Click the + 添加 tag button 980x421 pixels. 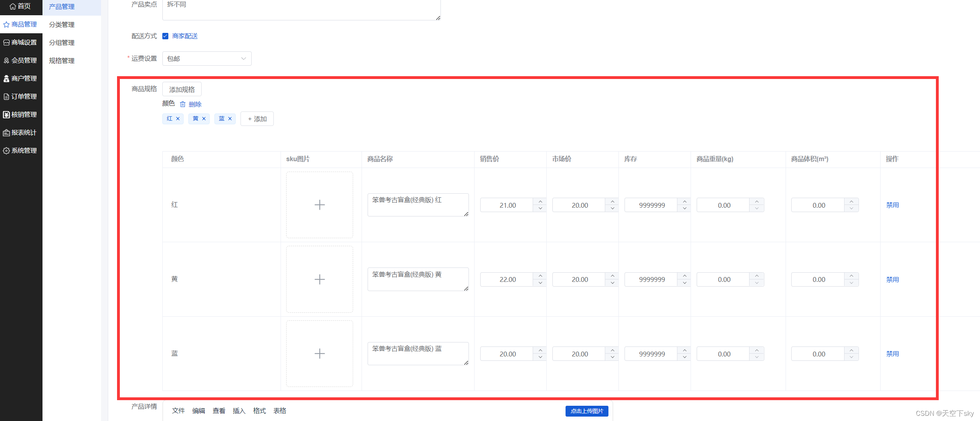(x=257, y=119)
